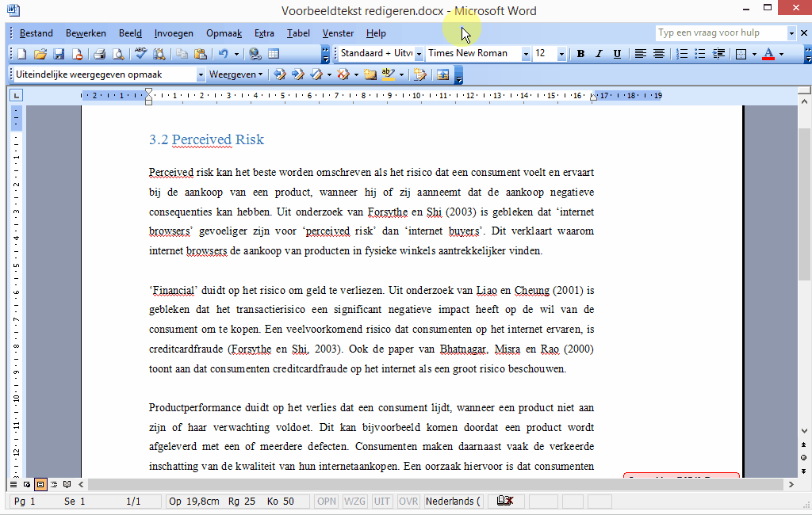Click the track changes icon
This screenshot has width=812, height=515.
[419, 75]
